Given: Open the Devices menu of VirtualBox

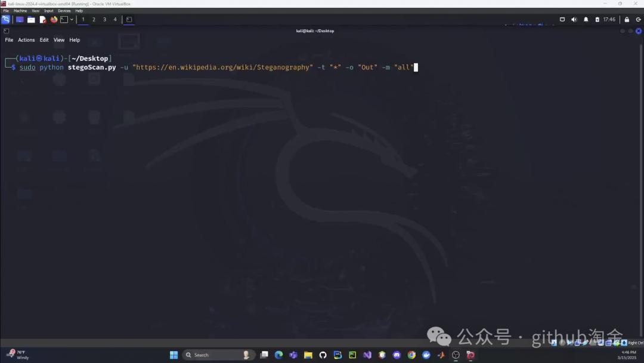Looking at the screenshot, I should (x=64, y=10).
